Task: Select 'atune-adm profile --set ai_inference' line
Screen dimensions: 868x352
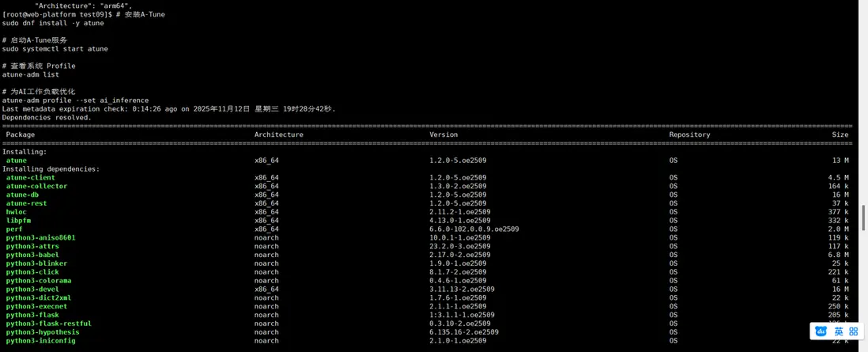Action: point(75,100)
